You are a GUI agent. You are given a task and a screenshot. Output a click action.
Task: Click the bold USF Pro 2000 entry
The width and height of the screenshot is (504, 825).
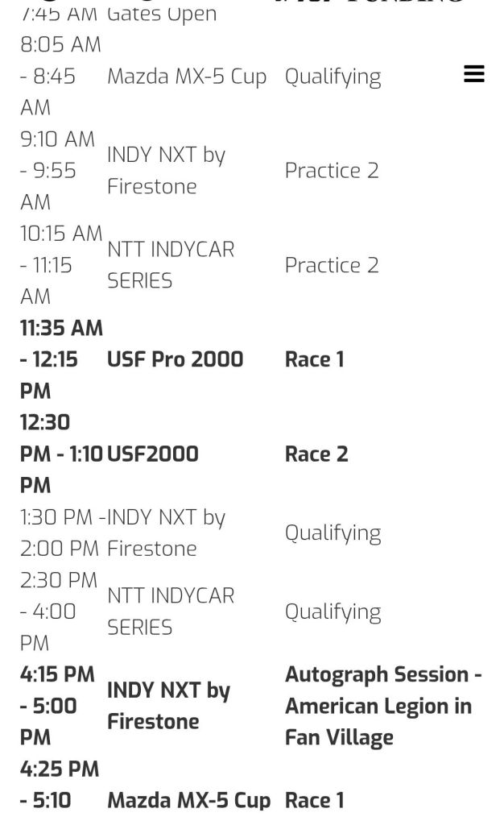tap(175, 359)
